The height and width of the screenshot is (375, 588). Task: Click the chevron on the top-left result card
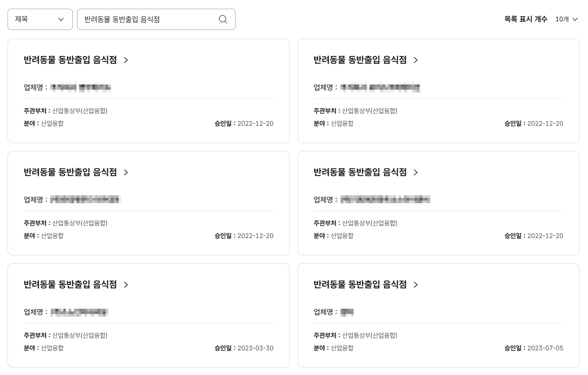(x=126, y=60)
